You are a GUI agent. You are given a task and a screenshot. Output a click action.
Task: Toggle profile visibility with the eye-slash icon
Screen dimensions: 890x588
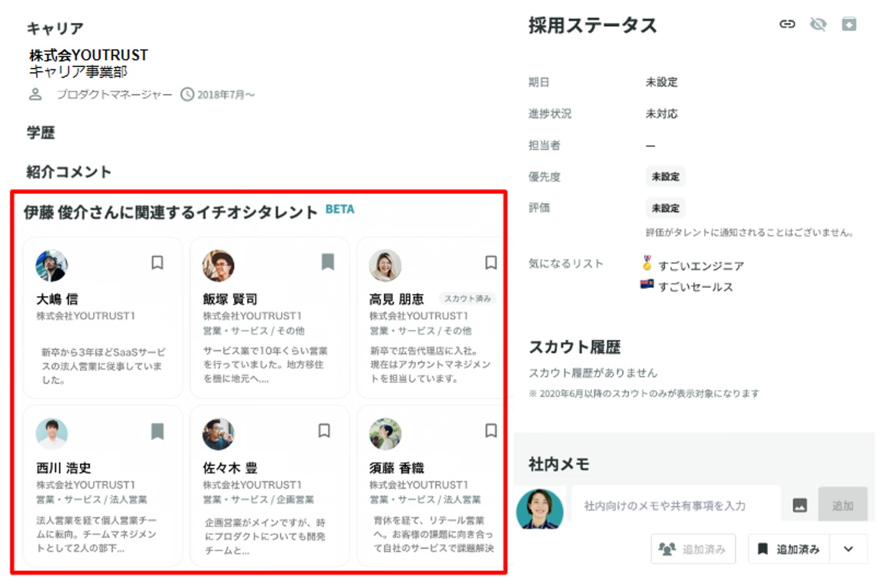(x=819, y=25)
